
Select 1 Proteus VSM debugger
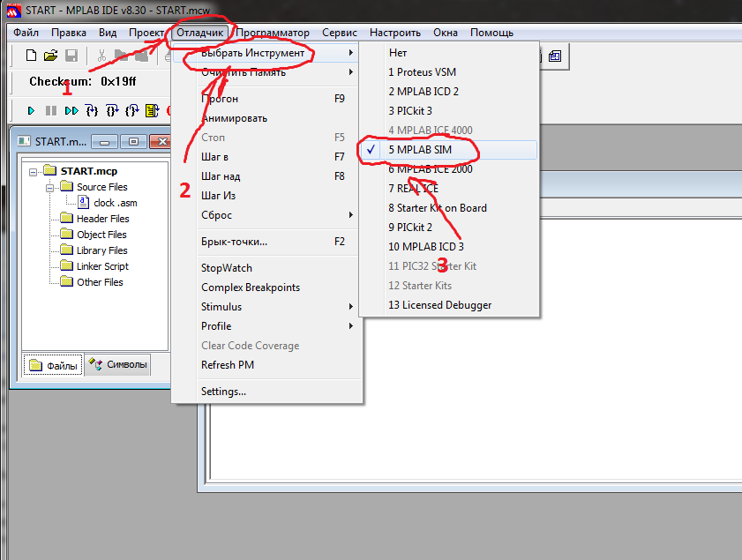(447, 72)
